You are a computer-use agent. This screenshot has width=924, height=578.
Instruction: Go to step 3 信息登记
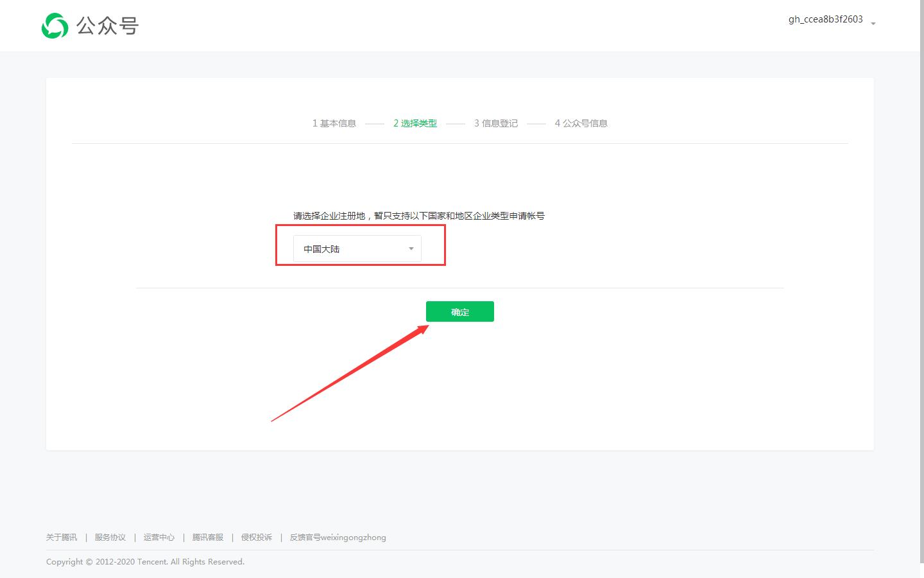[x=495, y=123]
